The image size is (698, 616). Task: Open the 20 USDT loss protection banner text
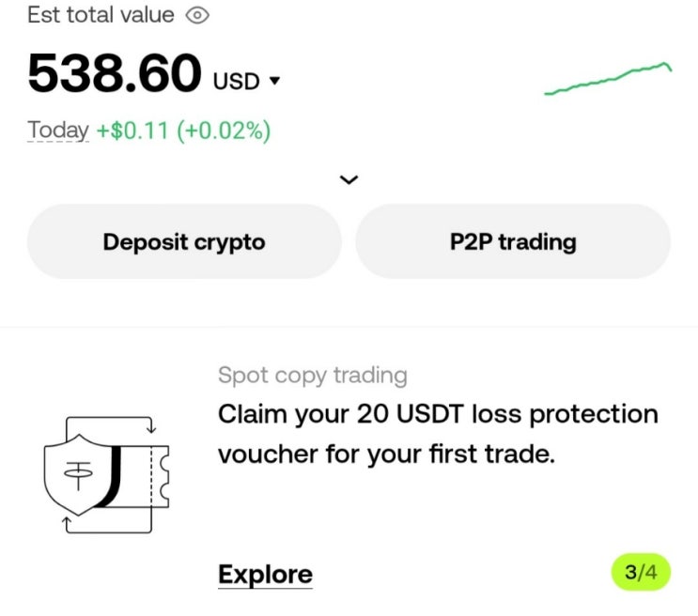click(438, 434)
